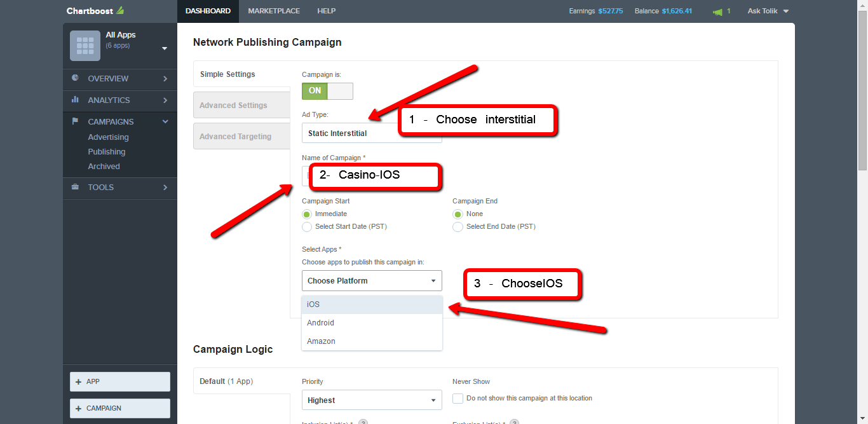Switch to Advanced Settings tab
Image resolution: width=868 pixels, height=424 pixels.
(x=241, y=106)
